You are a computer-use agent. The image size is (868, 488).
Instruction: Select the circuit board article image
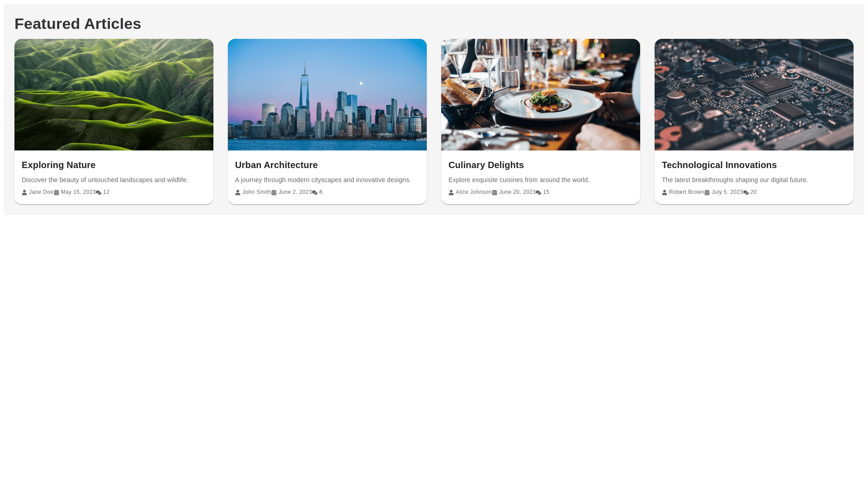pyautogui.click(x=754, y=94)
